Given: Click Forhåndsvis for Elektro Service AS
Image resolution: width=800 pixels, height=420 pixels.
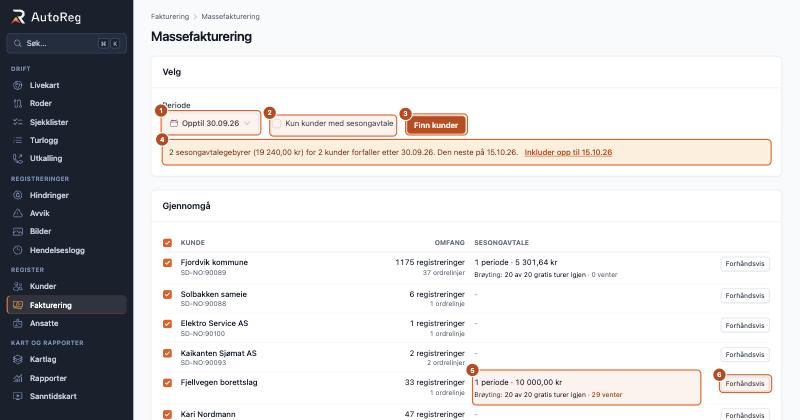Looking at the screenshot, I should pyautogui.click(x=745, y=325).
